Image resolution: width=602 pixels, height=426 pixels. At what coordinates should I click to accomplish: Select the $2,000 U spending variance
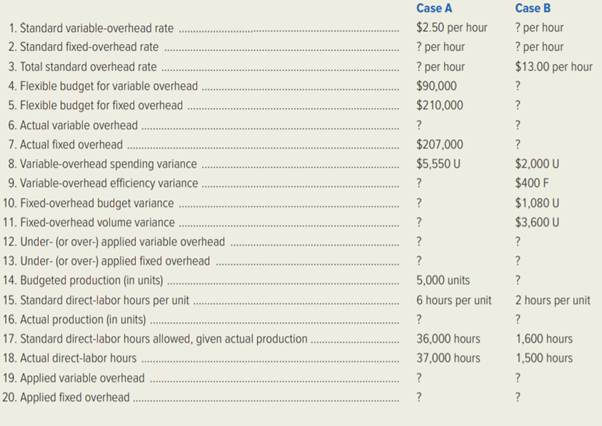pyautogui.click(x=537, y=163)
